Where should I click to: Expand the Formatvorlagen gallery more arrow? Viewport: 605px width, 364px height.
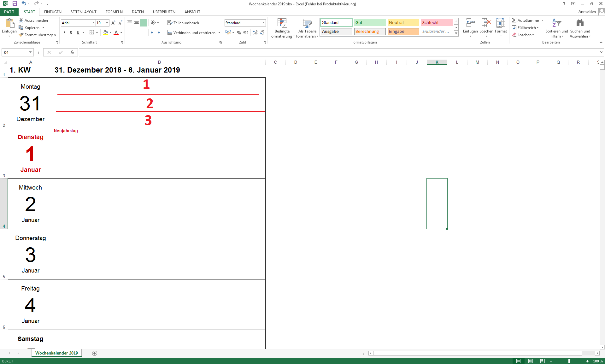(456, 34)
